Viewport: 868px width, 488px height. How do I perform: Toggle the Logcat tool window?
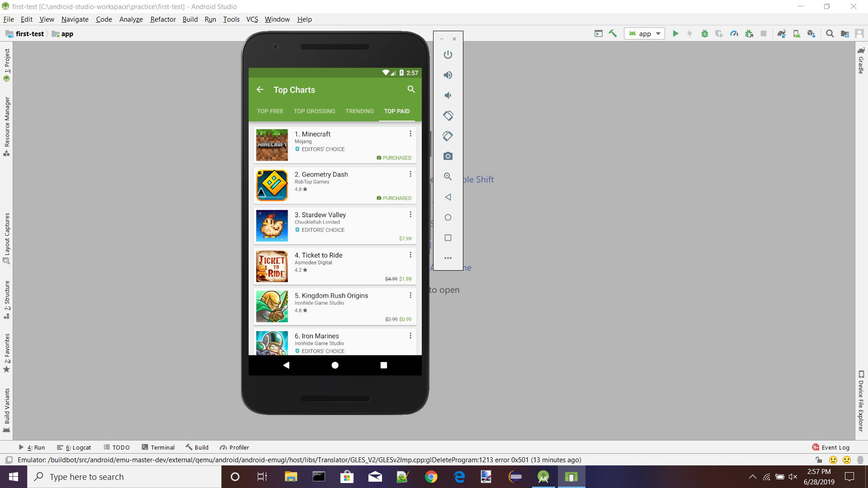pos(74,447)
